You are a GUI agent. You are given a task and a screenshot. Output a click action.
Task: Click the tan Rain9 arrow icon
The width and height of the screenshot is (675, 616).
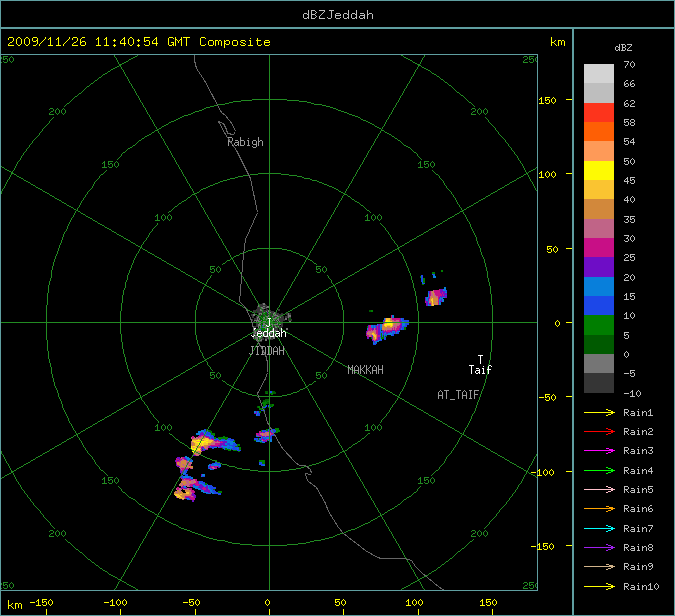(599, 566)
